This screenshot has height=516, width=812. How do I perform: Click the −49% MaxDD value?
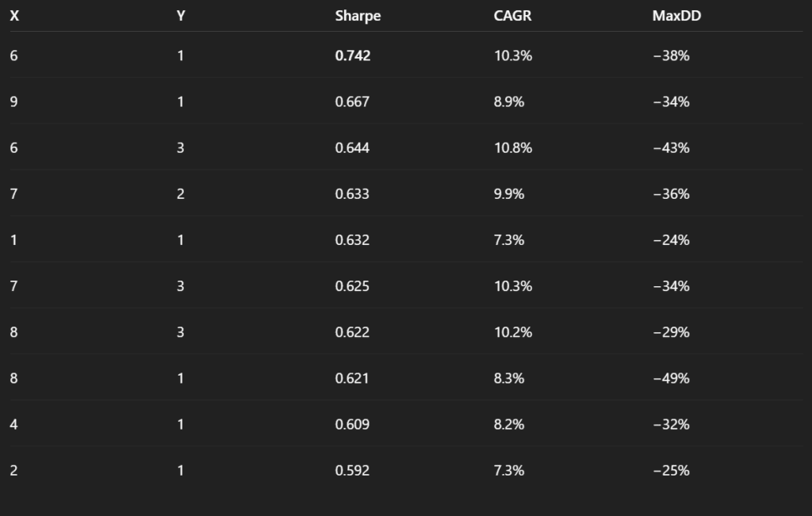(671, 378)
